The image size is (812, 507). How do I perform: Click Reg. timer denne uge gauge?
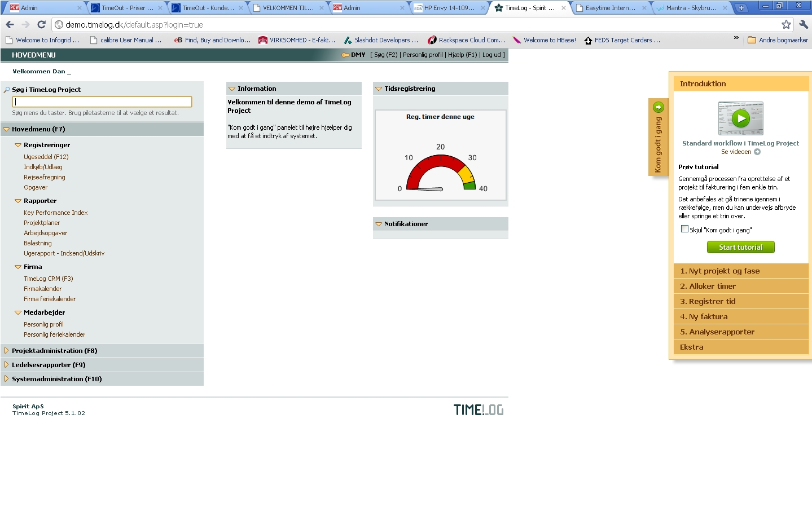[441, 155]
